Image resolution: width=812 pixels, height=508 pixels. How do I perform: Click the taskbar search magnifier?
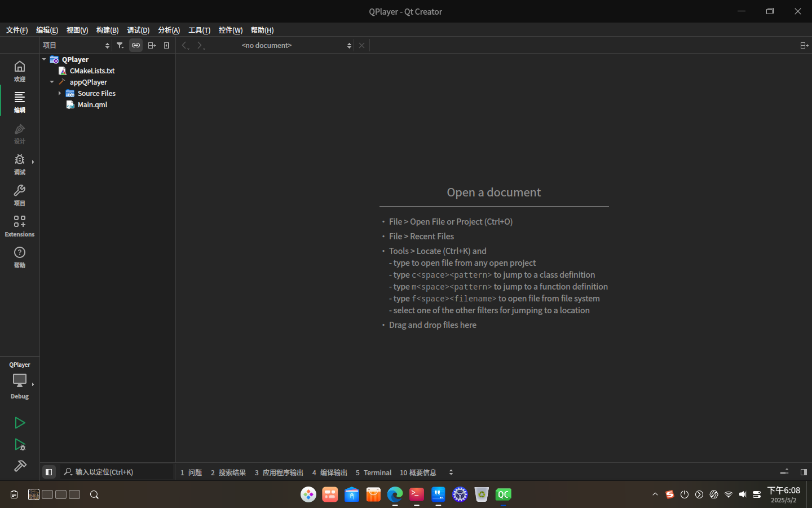(x=95, y=494)
